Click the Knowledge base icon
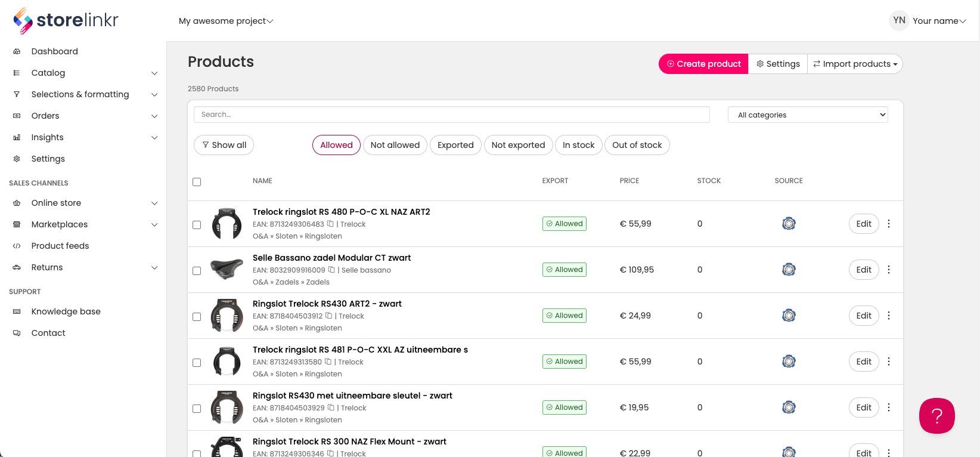This screenshot has width=980, height=457. tap(17, 311)
